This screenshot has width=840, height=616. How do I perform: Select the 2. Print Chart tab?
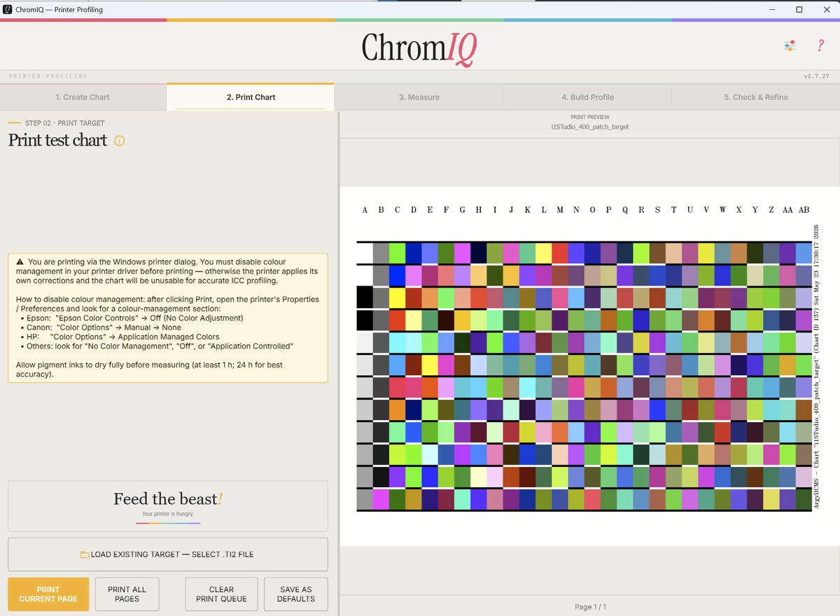[x=251, y=97]
